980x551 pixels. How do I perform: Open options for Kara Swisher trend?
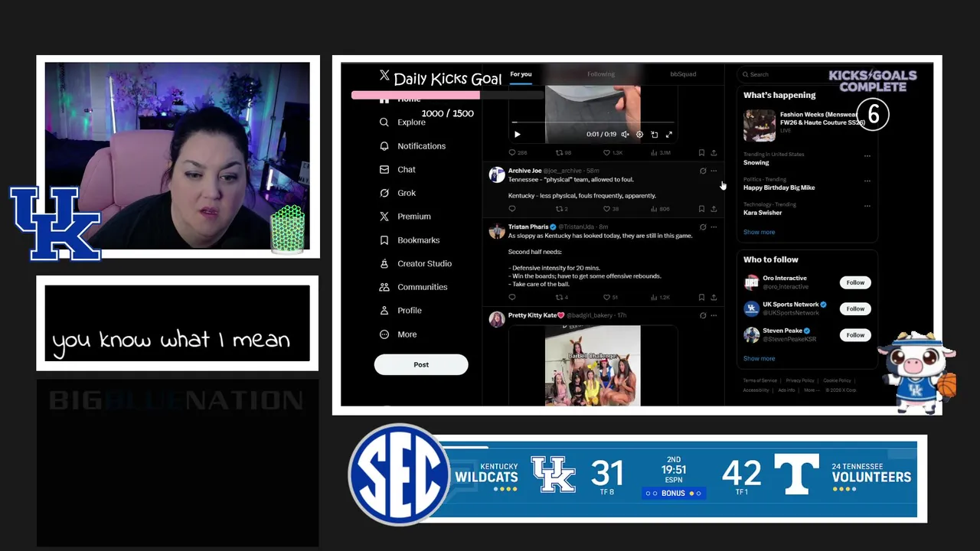[x=867, y=206]
